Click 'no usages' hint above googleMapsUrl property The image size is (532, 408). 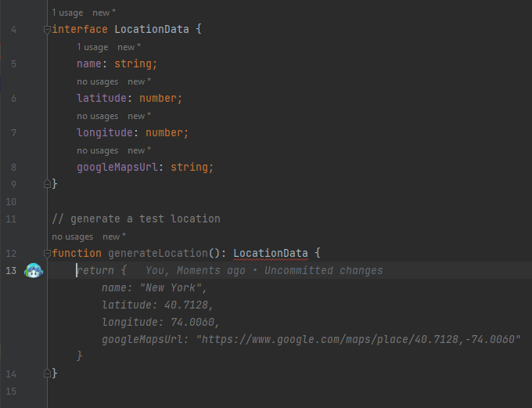tap(97, 150)
